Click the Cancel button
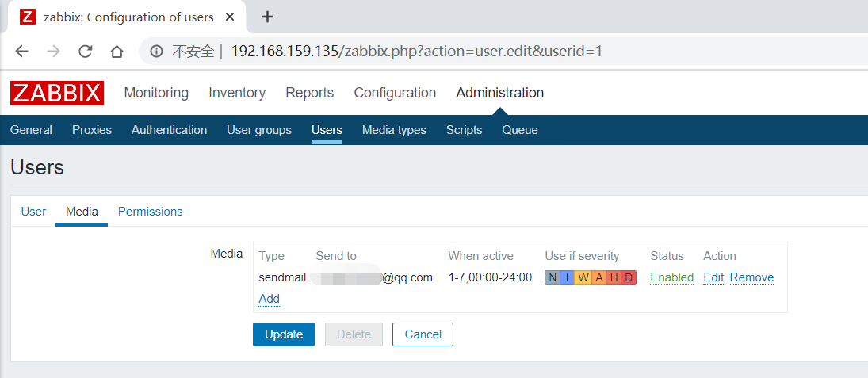The height and width of the screenshot is (378, 868). click(x=423, y=334)
